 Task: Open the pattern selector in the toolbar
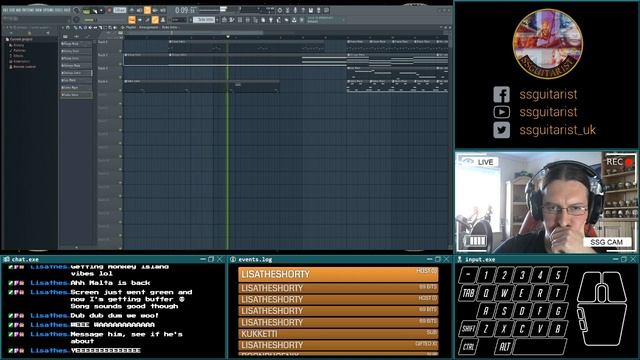(204, 20)
